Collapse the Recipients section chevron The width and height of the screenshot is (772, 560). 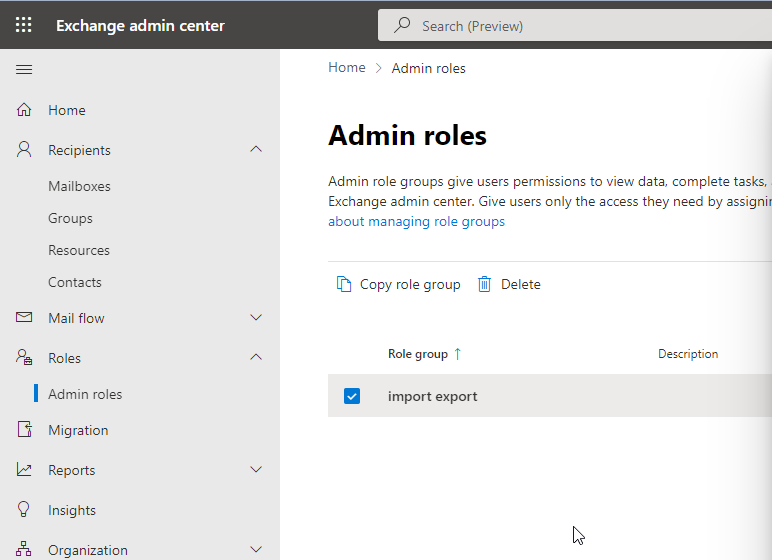[256, 150]
